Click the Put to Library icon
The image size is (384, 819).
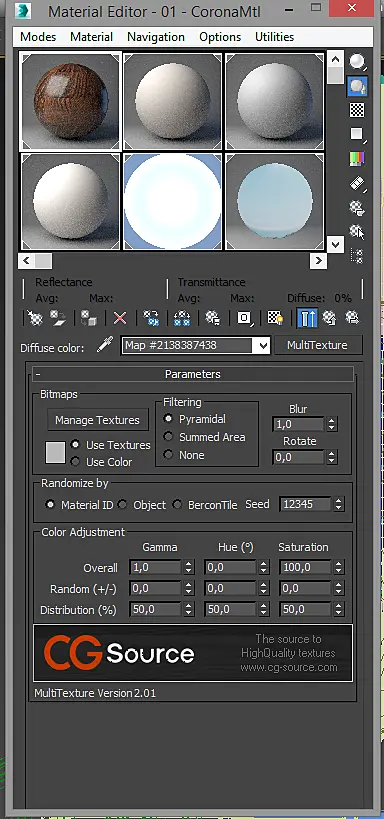(x=213, y=318)
